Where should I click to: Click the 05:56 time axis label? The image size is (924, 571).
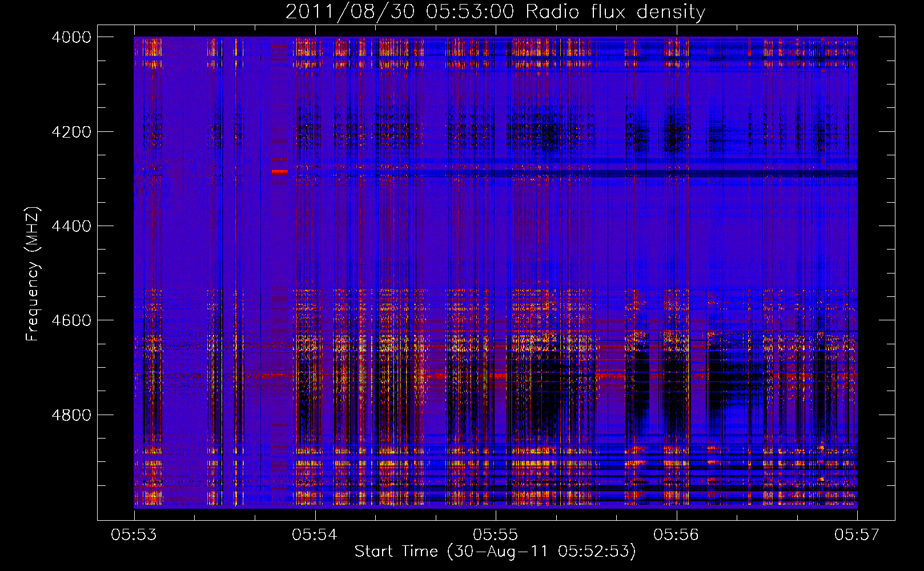[x=676, y=534]
